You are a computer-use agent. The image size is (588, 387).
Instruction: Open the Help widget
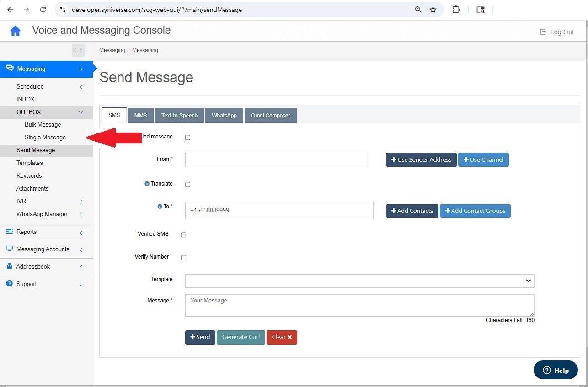(x=555, y=370)
